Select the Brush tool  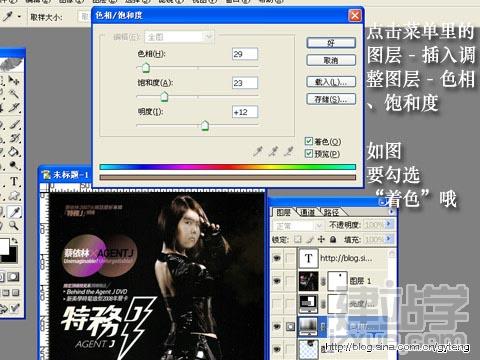(14, 124)
